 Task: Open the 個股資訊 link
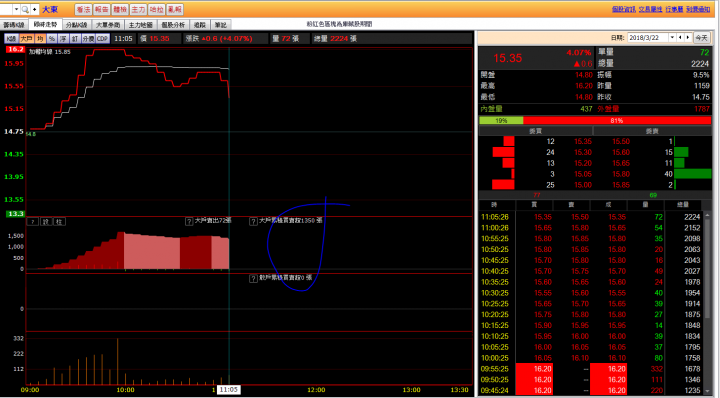pyautogui.click(x=624, y=9)
